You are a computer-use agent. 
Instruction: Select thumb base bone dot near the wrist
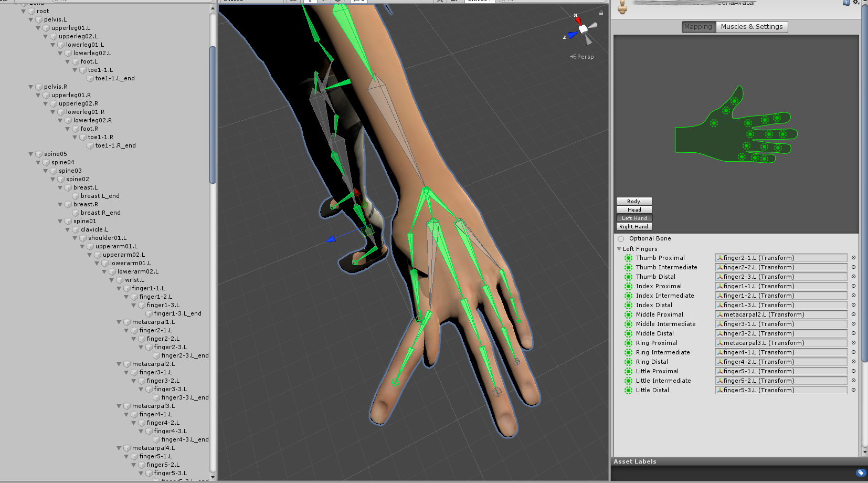[x=714, y=123]
